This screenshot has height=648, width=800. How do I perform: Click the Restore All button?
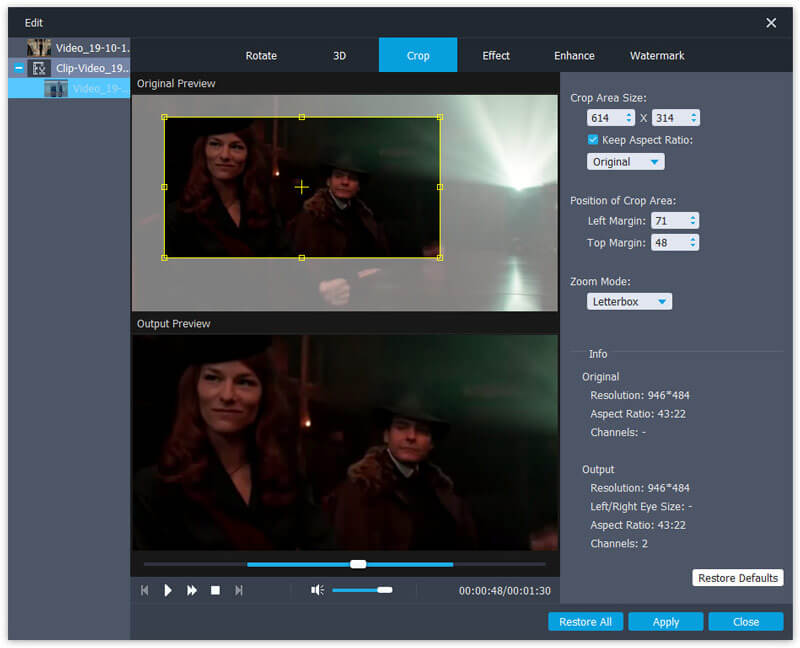point(586,622)
